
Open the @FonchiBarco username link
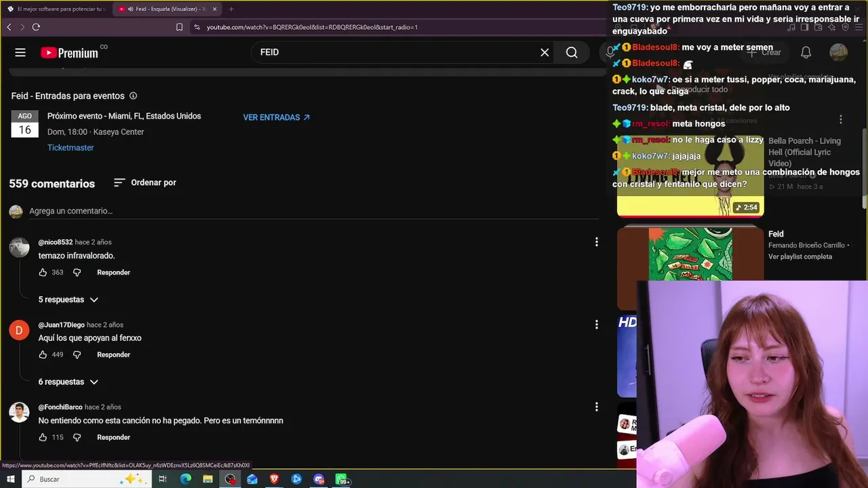60,407
